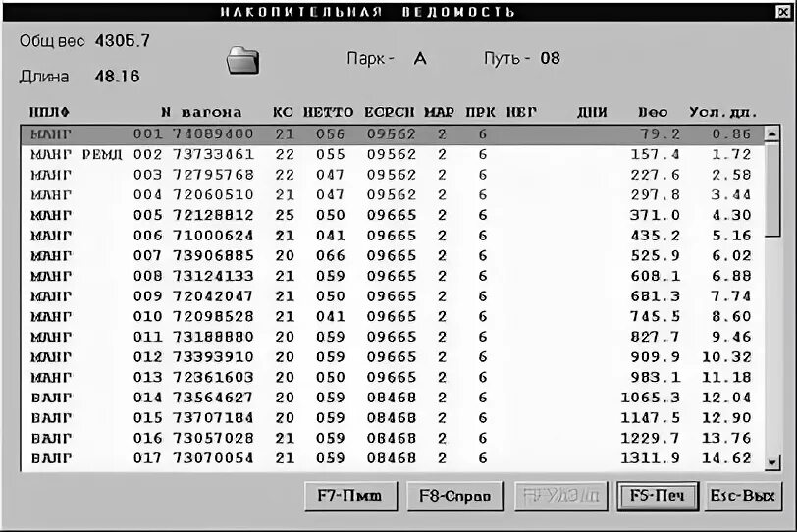Click the КС column header

[x=283, y=112]
